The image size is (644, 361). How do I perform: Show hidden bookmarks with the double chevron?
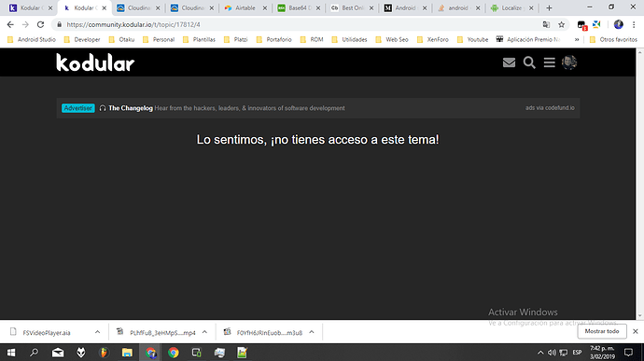(577, 39)
